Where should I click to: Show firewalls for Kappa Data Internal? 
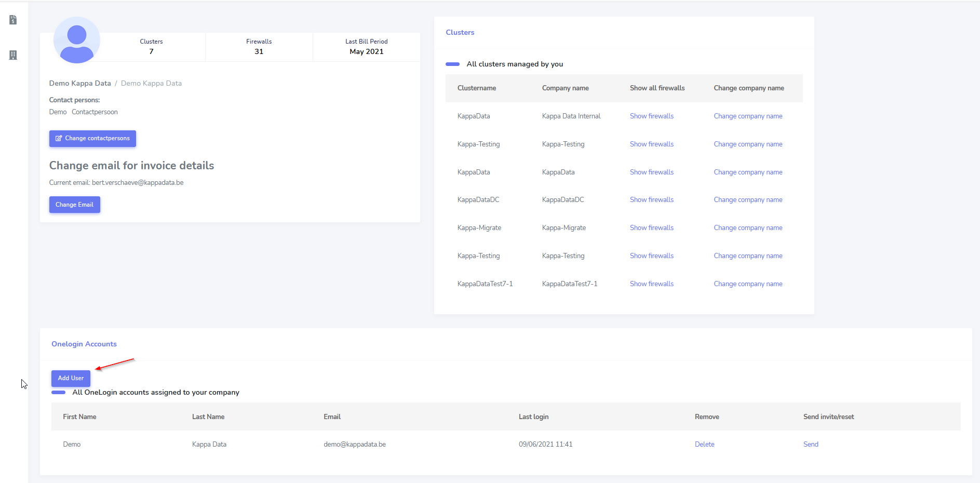[651, 116]
